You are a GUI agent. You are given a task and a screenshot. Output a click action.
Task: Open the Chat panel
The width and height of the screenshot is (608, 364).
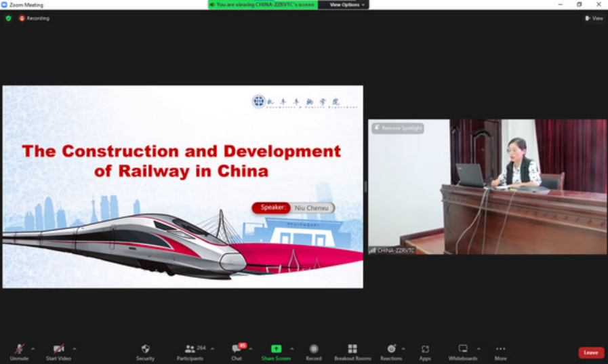(x=237, y=349)
